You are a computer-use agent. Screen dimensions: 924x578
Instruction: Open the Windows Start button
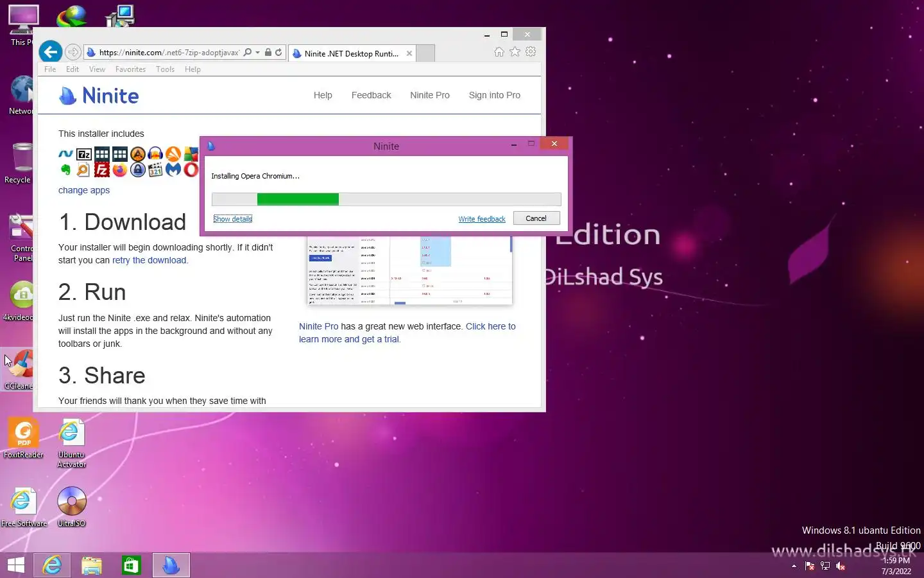[16, 565]
